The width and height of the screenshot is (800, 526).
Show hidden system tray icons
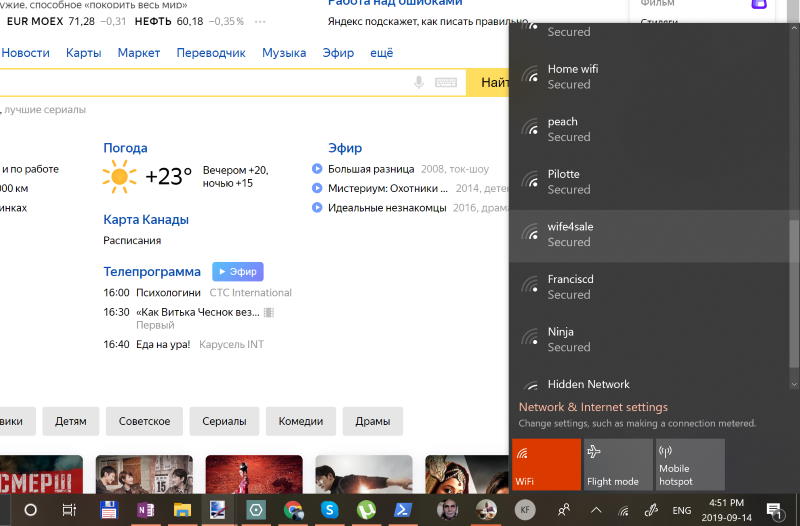coord(596,510)
